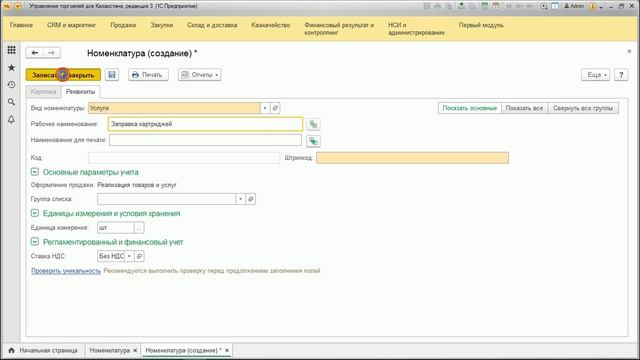This screenshot has width=640, height=360.
Task: Click the Admin user label
Action: tap(574, 6)
